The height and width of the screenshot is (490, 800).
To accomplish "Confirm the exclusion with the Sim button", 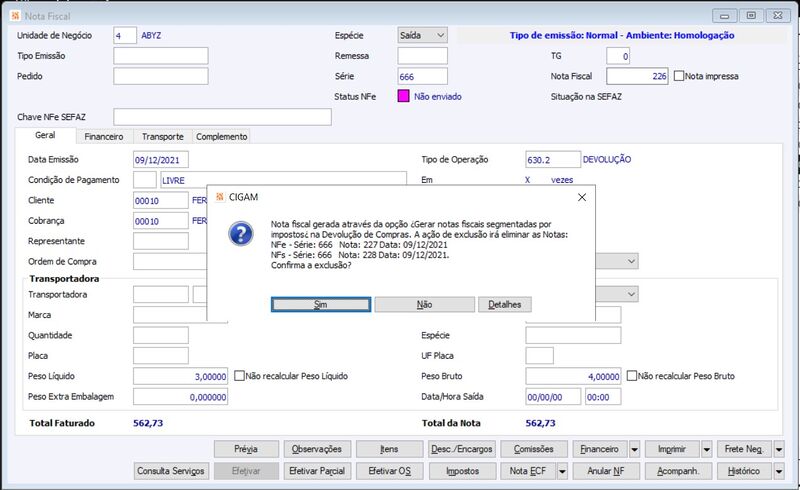I will pyautogui.click(x=321, y=305).
